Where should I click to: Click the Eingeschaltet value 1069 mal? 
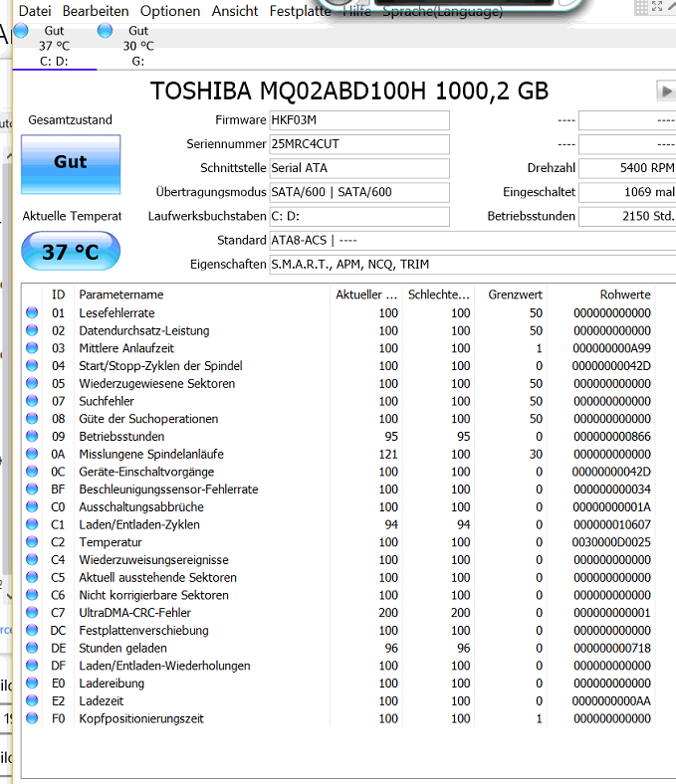627,192
